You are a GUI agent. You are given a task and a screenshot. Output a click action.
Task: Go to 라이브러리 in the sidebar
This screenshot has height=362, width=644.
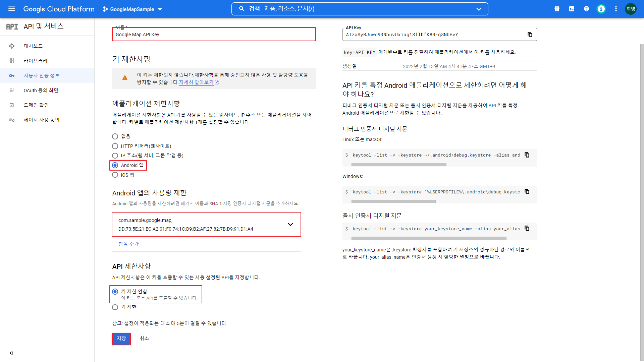point(36,61)
